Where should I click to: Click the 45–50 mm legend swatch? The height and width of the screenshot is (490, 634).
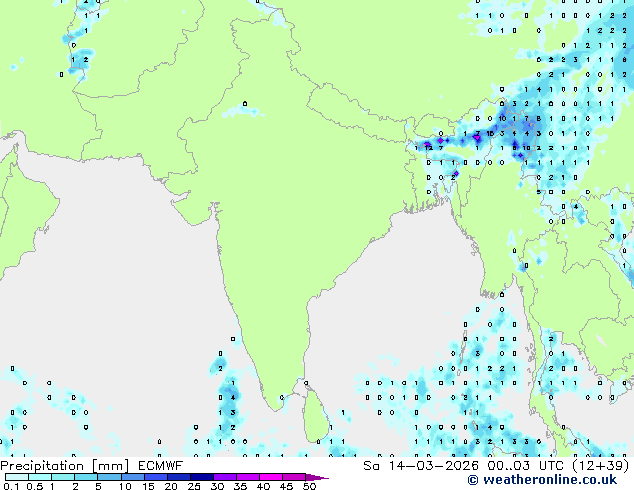point(294,477)
